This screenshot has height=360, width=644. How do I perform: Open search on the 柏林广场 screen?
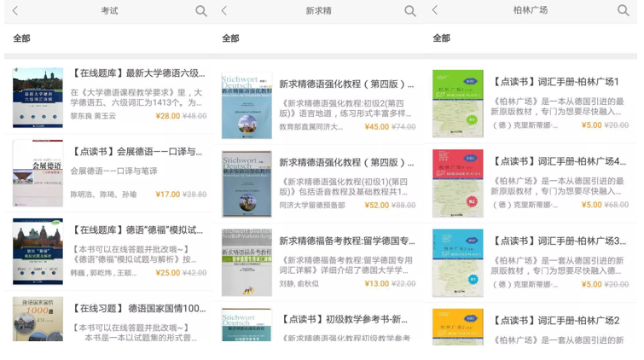tap(623, 10)
